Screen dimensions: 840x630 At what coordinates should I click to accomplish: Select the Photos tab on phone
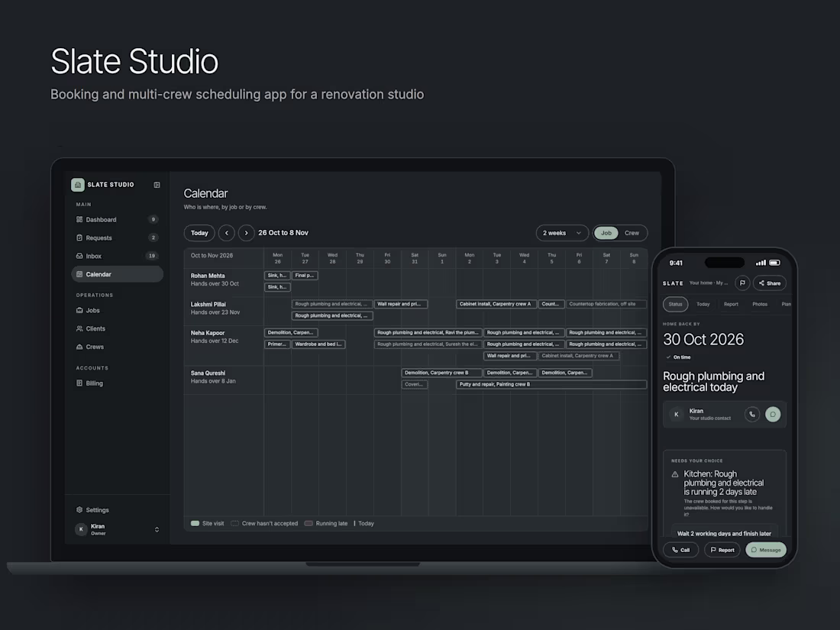click(760, 304)
